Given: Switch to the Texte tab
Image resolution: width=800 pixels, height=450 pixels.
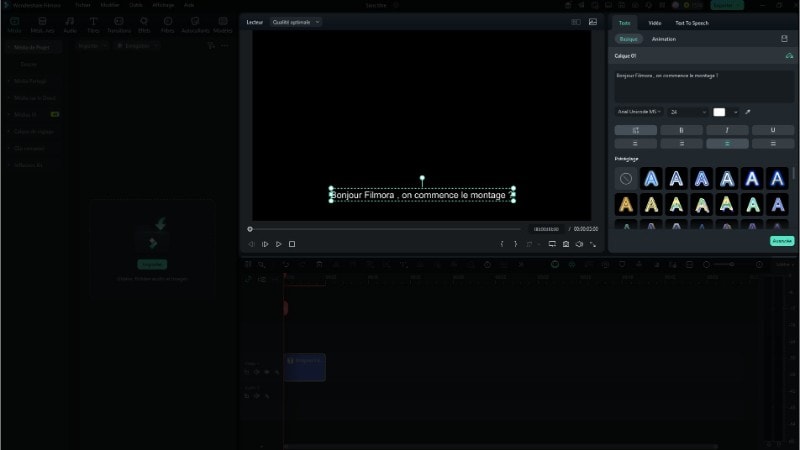Looking at the screenshot, I should (x=624, y=23).
